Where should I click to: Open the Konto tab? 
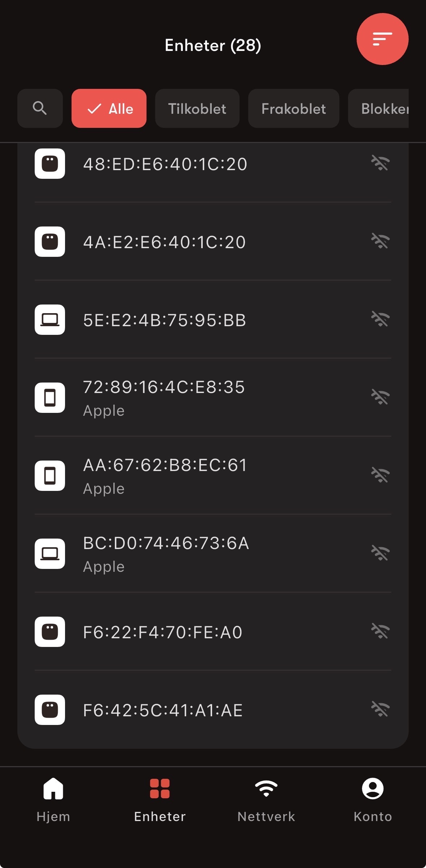(x=373, y=799)
